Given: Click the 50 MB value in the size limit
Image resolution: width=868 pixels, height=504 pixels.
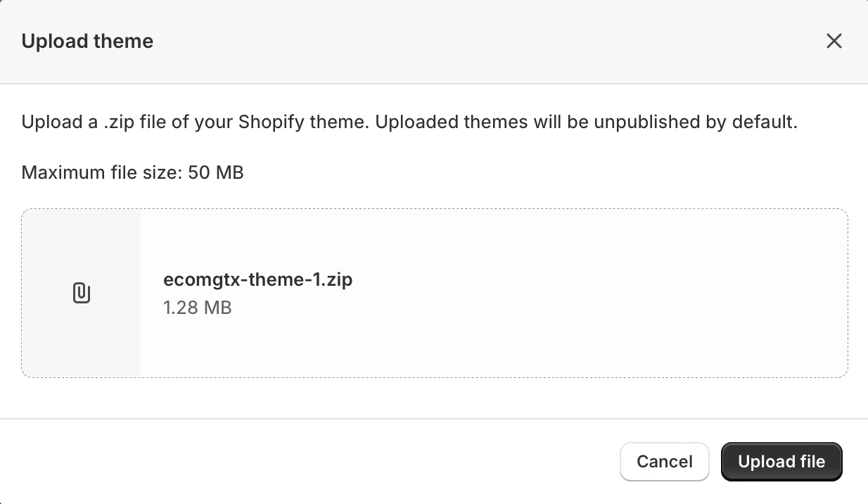Looking at the screenshot, I should click(x=216, y=172).
